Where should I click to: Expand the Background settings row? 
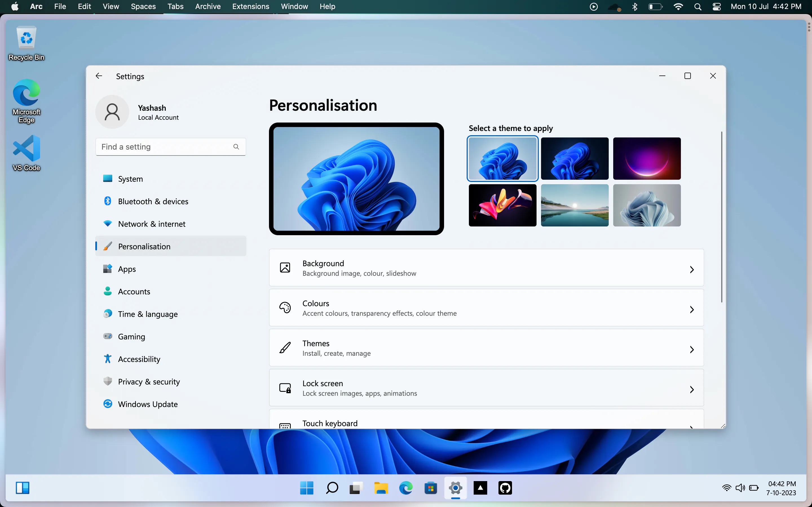486,268
